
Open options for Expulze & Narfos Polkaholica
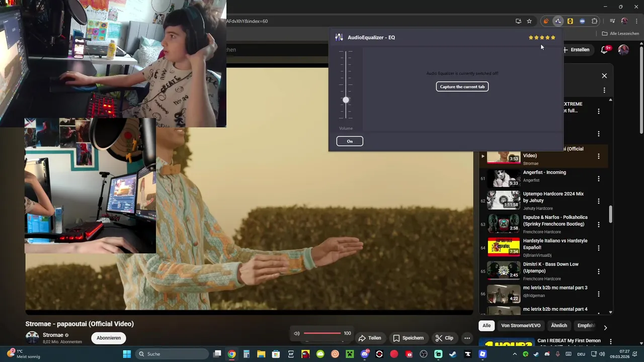point(599,224)
